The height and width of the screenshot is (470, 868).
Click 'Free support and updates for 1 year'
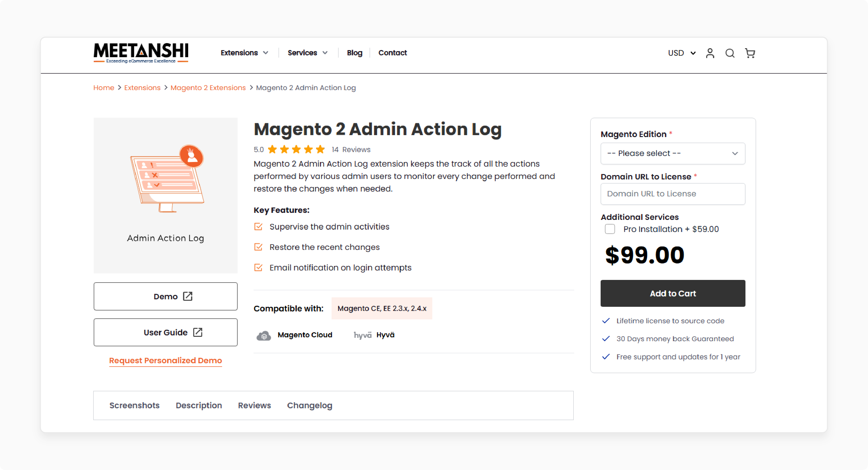(678, 357)
